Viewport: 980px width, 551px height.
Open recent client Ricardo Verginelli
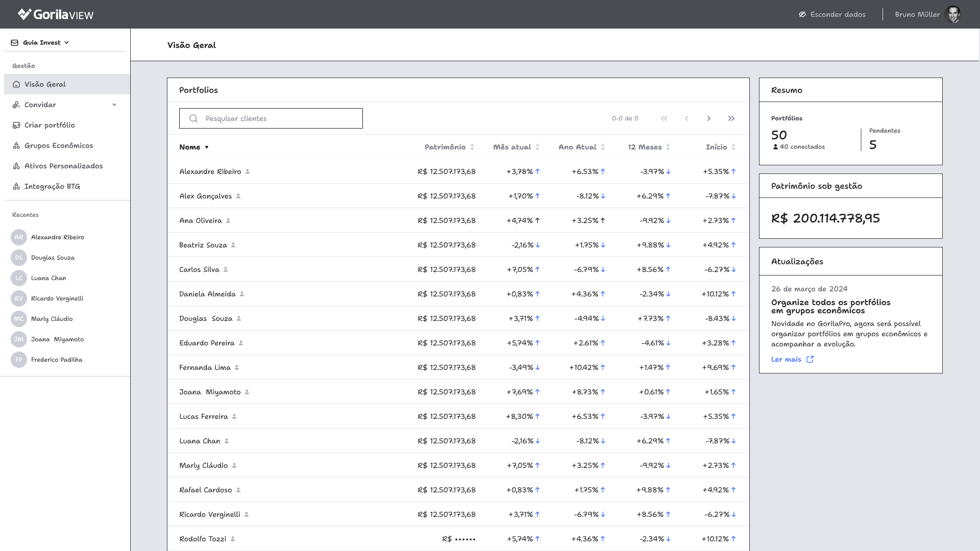tap(57, 298)
